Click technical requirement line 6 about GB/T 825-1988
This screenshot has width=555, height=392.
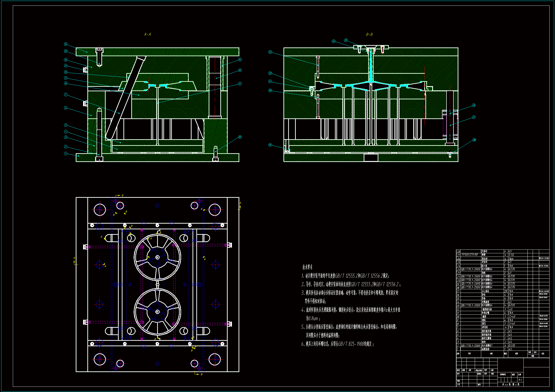pos(338,344)
